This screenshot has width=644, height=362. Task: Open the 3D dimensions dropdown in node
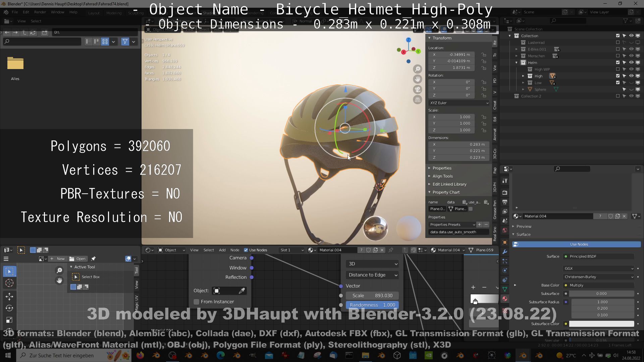coord(372,264)
